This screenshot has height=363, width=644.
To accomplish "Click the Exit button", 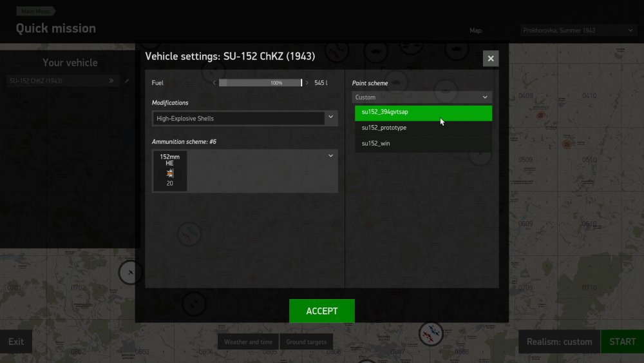I will pos(16,342).
